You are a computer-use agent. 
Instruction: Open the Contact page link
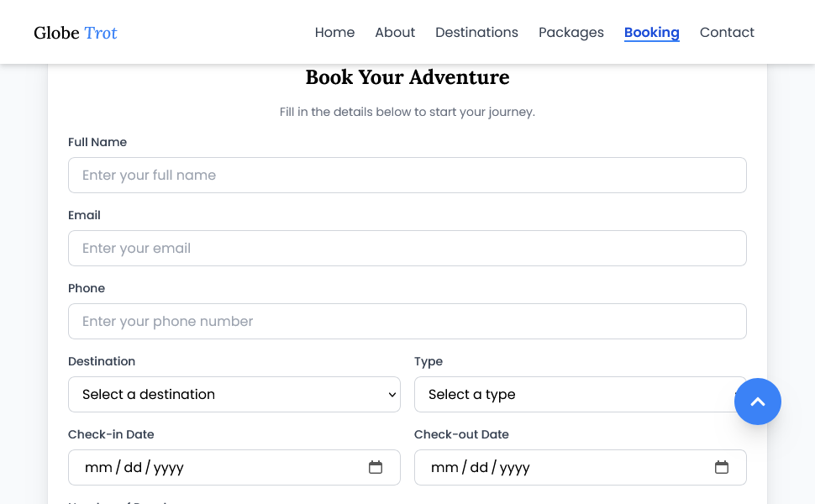pyautogui.click(x=727, y=33)
